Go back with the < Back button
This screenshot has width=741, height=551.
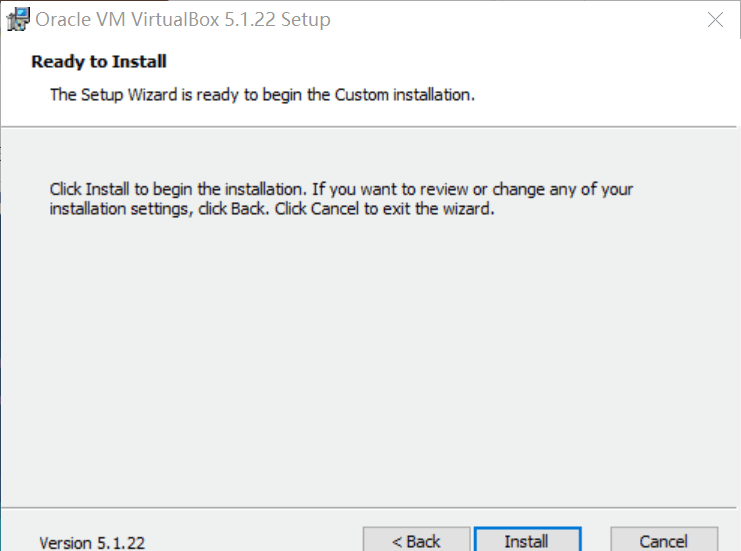click(x=416, y=540)
